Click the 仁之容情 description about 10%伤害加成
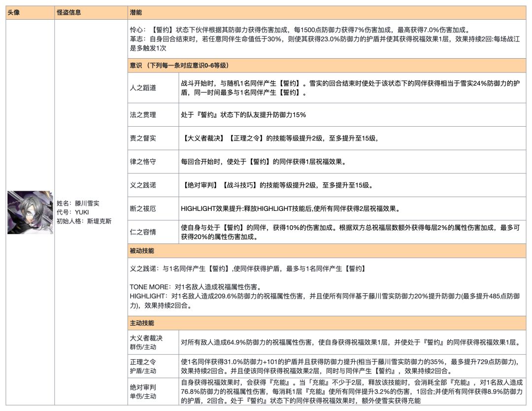532x411 pixels. pos(350,232)
